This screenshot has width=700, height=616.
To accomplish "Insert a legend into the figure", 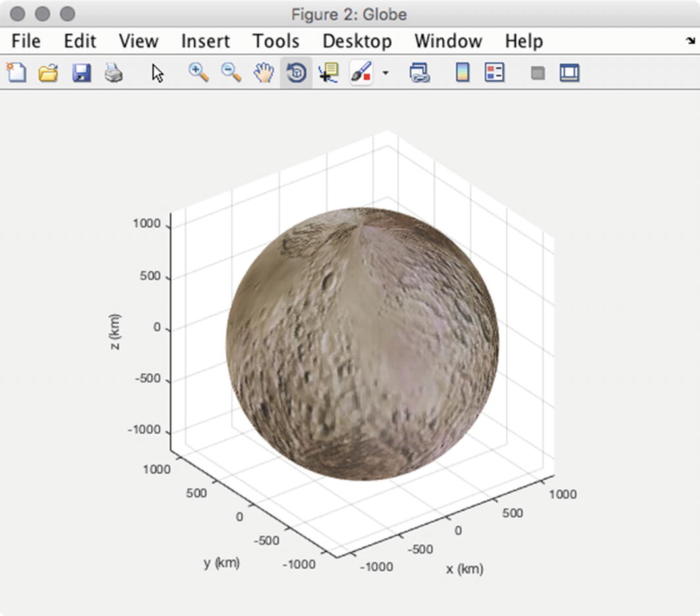I will coord(493,73).
